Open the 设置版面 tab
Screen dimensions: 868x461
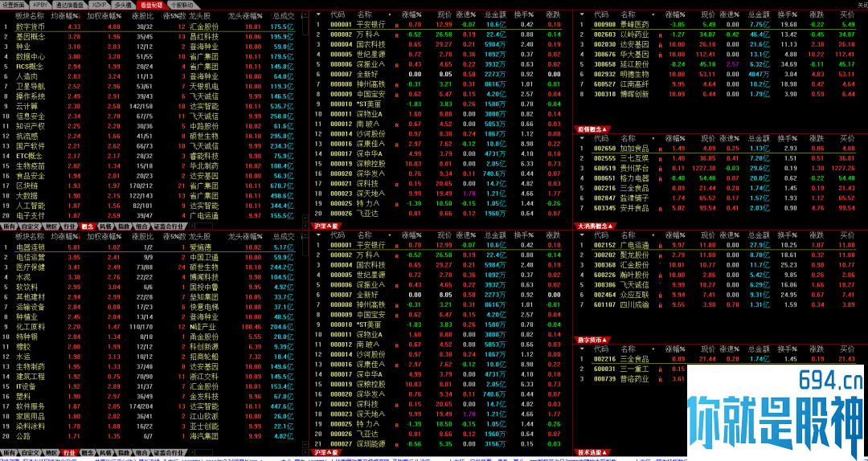pyautogui.click(x=13, y=5)
